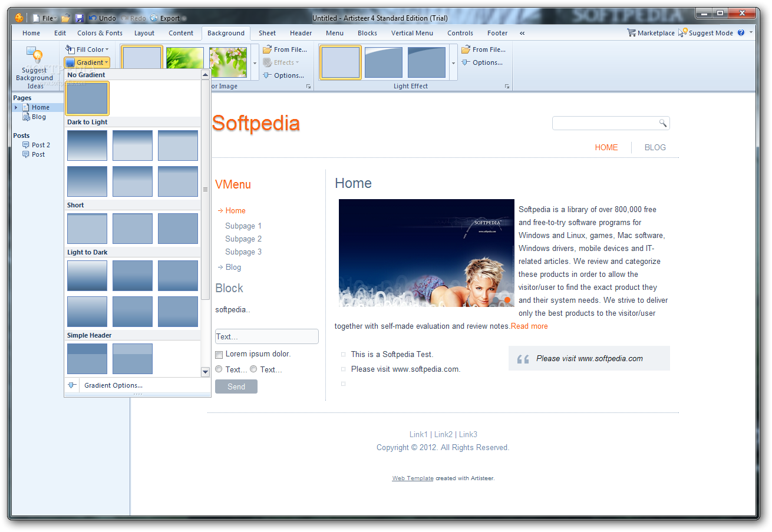Click the gradient list scroll-down arrow
772x532 pixels.
(x=205, y=372)
